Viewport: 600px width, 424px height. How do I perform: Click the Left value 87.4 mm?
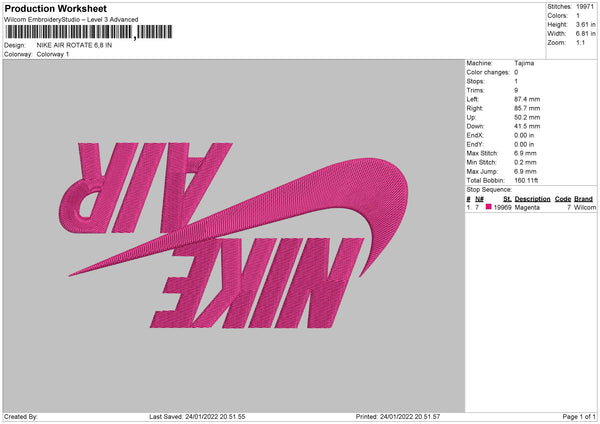[x=527, y=99]
